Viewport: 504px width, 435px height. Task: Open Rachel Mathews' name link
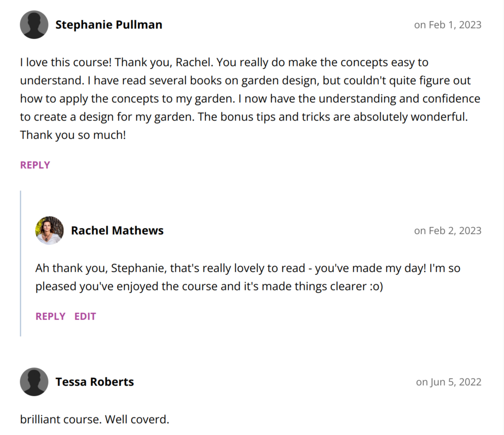coord(117,230)
